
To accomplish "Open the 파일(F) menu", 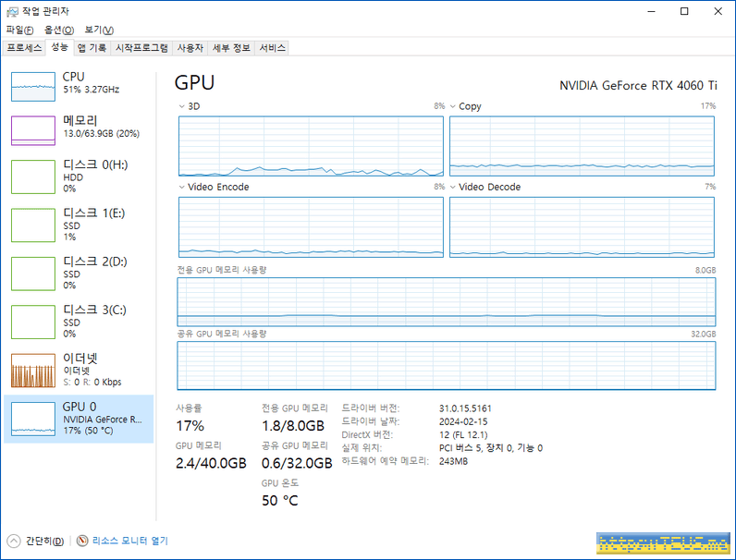I will pos(19,30).
